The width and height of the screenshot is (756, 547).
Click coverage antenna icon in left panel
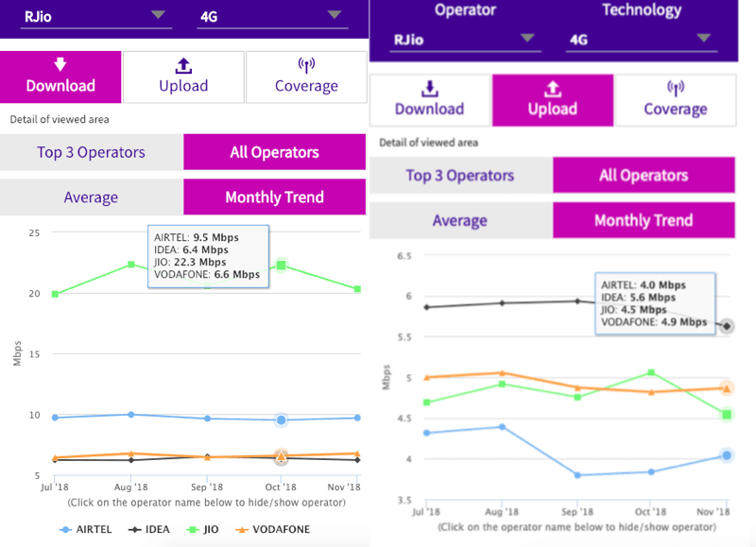click(306, 65)
